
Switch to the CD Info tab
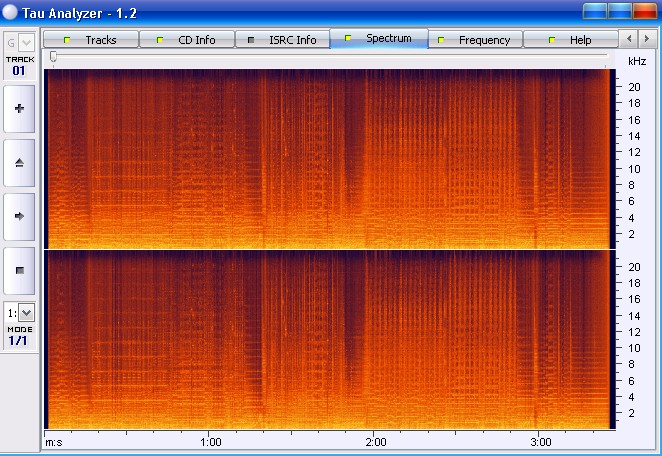coord(187,40)
